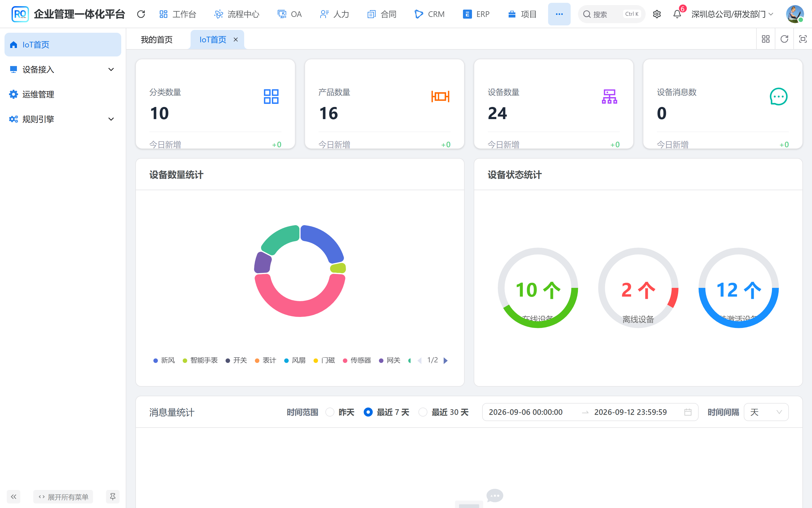Open the 工作台 workspace menu
The height and width of the screenshot is (508, 812).
click(x=178, y=14)
